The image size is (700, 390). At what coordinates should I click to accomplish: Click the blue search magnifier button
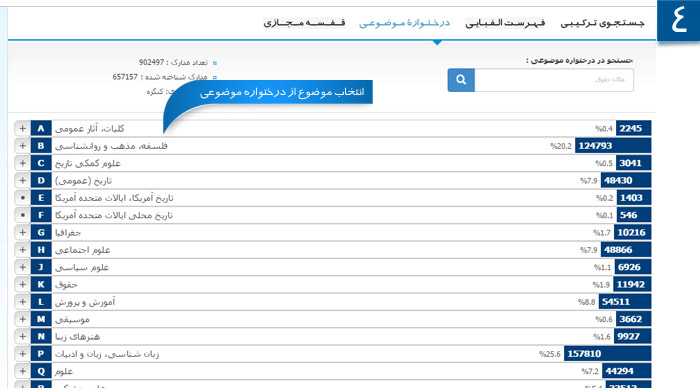[x=461, y=80]
